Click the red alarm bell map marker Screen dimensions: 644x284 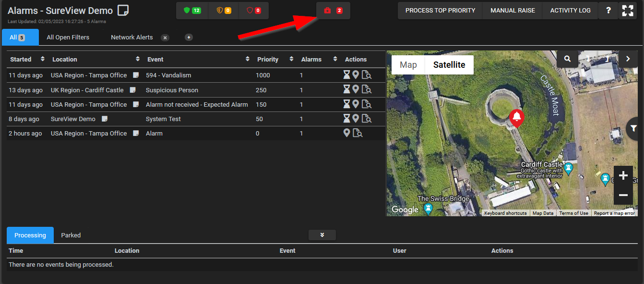pyautogui.click(x=516, y=117)
